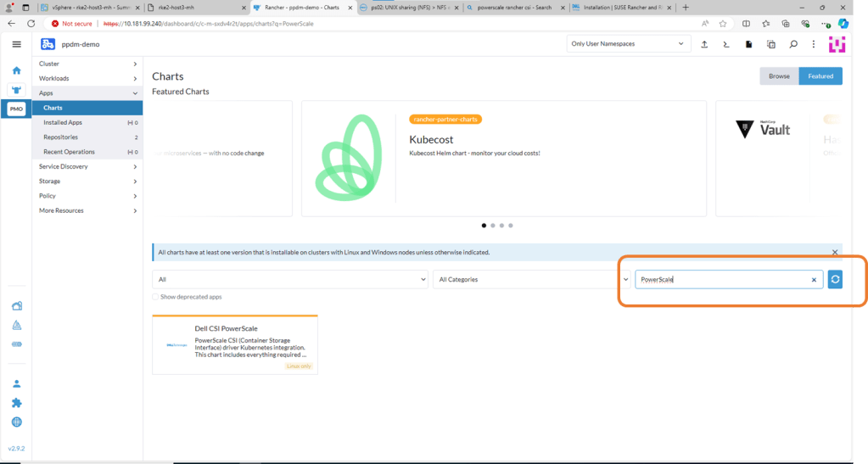Open Installed Apps in the sidebar
868x464 pixels.
(x=63, y=122)
